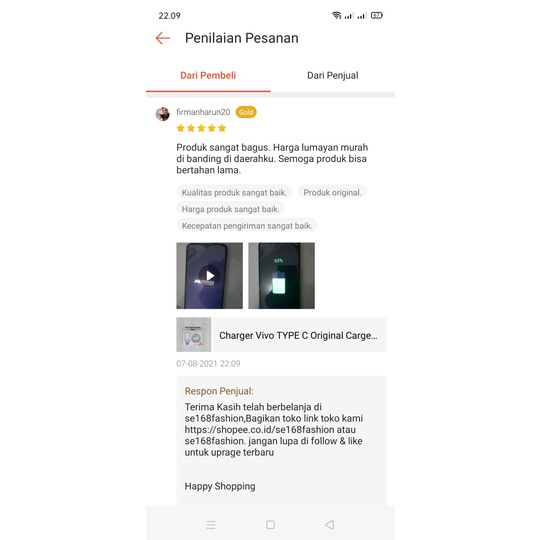Tap 'Harga produk sangat baik' tag
The height and width of the screenshot is (540, 540).
tap(230, 209)
